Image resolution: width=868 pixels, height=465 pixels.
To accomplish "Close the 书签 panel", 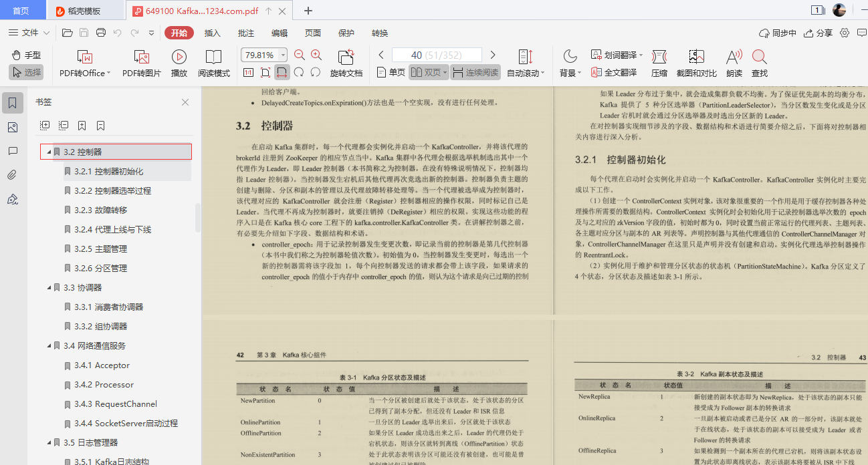I will click(x=185, y=102).
